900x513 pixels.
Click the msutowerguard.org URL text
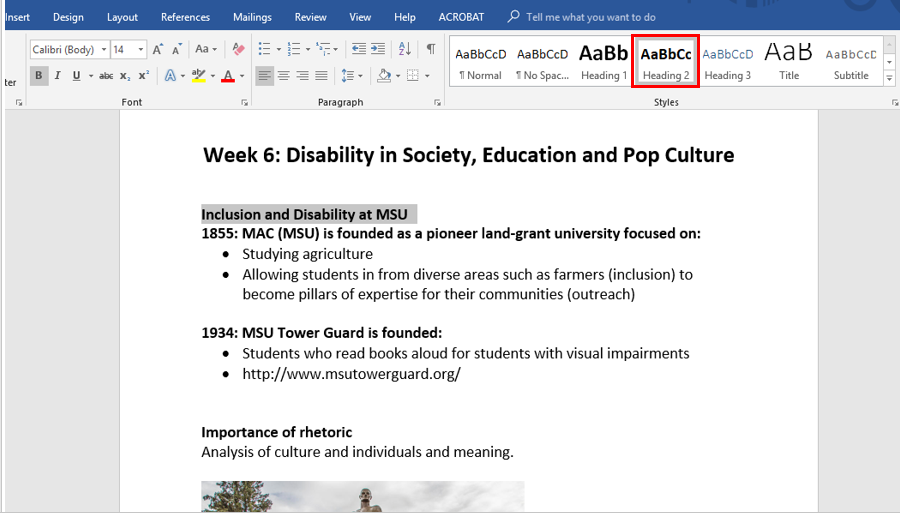pos(351,374)
